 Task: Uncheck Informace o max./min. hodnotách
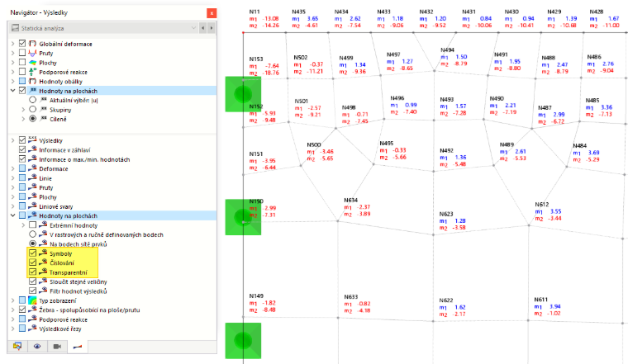point(22,158)
